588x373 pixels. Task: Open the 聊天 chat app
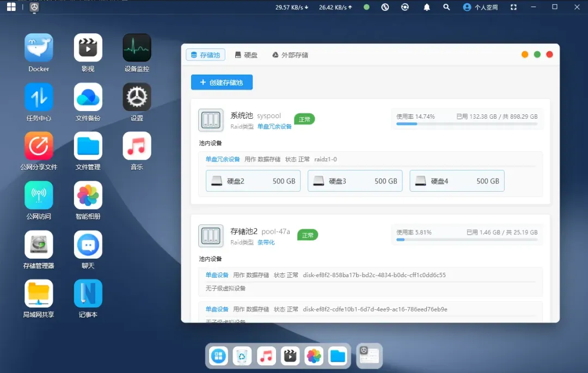[88, 245]
